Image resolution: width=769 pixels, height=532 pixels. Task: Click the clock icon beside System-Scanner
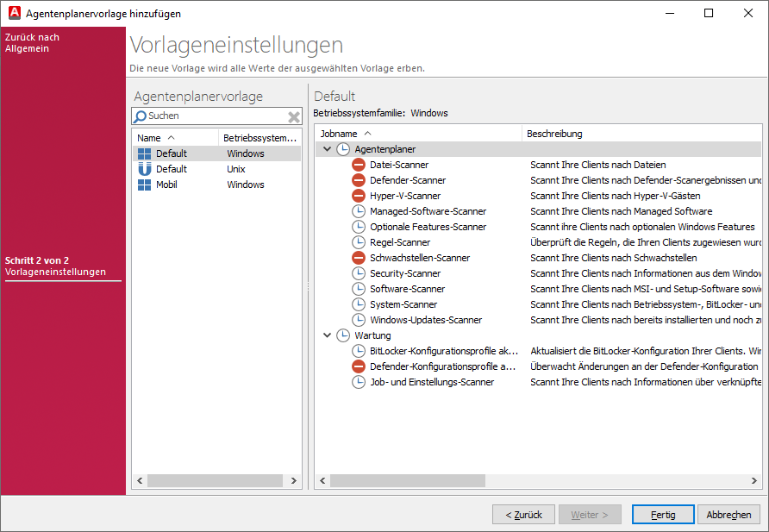[359, 304]
